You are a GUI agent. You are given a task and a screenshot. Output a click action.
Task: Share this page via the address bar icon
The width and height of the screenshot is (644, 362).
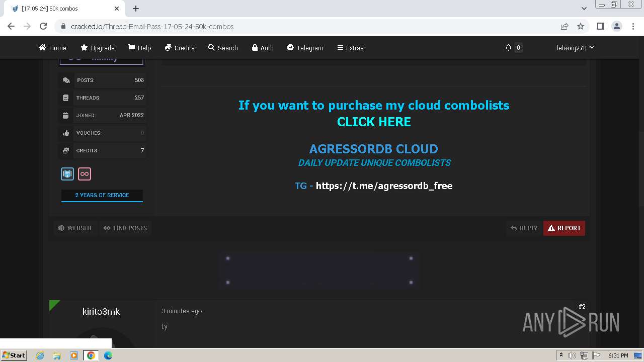[x=565, y=26]
